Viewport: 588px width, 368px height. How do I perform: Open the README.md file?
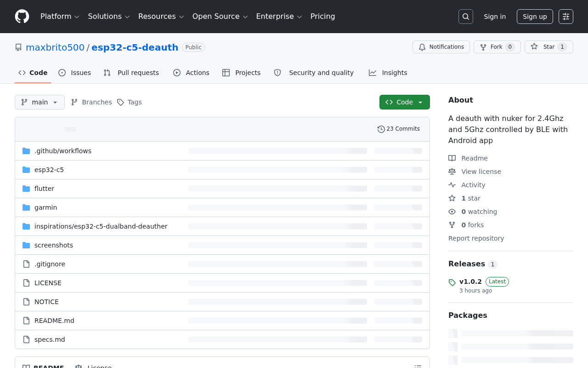tap(54, 321)
